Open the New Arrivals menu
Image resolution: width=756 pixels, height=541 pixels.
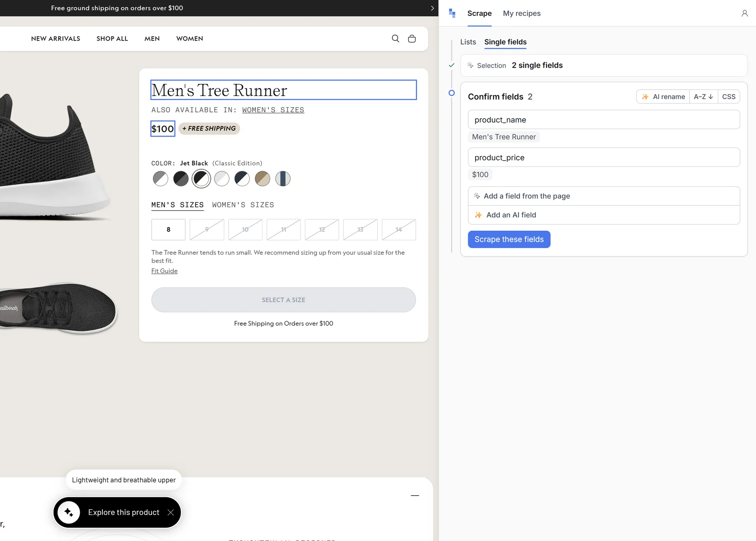pyautogui.click(x=55, y=39)
